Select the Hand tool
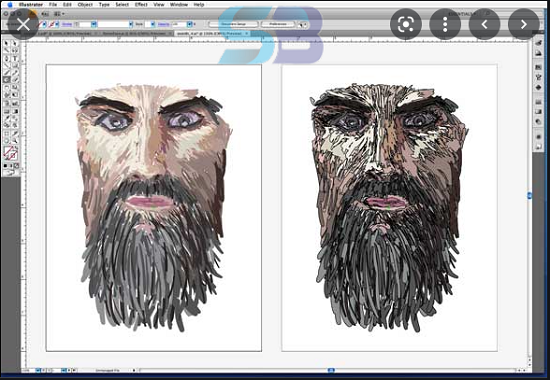 pos(6,141)
